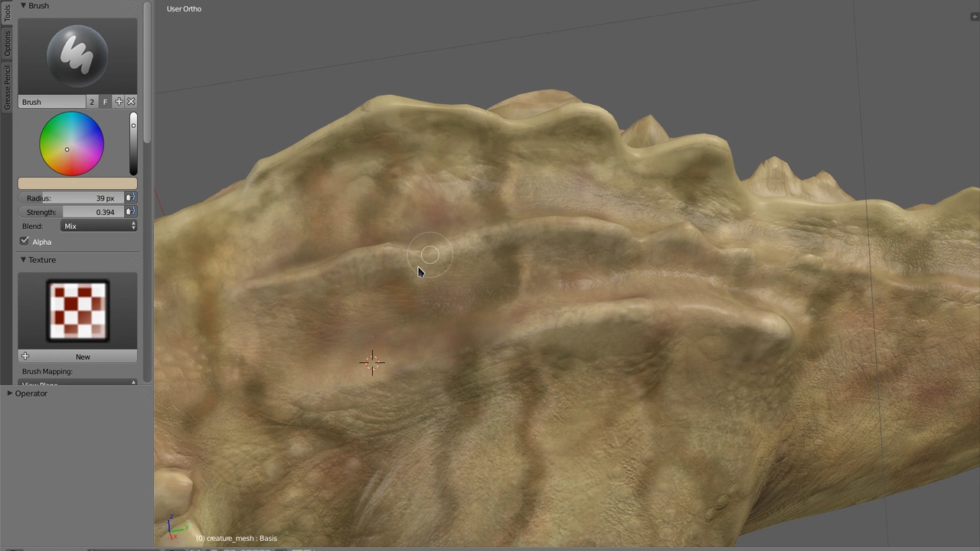The width and height of the screenshot is (980, 551).
Task: Unlink the brush with X icon
Action: pyautogui.click(x=131, y=102)
